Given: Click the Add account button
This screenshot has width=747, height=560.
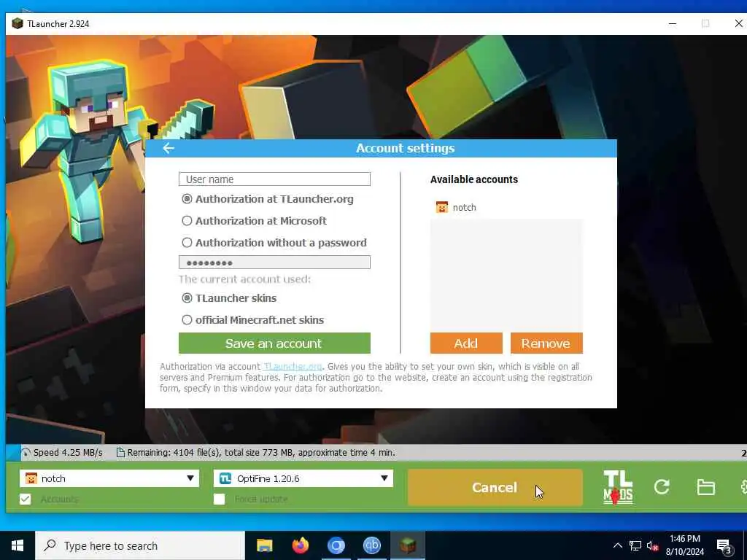Looking at the screenshot, I should click(x=466, y=343).
